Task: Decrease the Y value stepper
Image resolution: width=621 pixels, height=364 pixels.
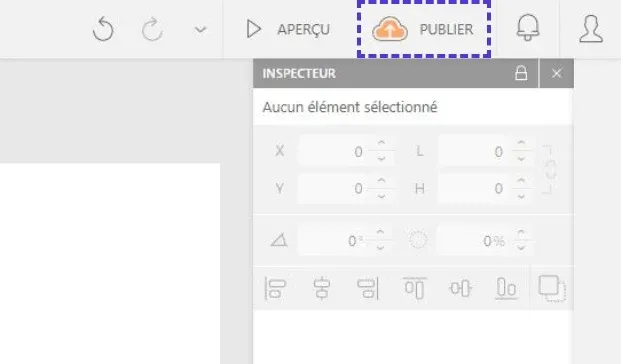Action: click(381, 196)
